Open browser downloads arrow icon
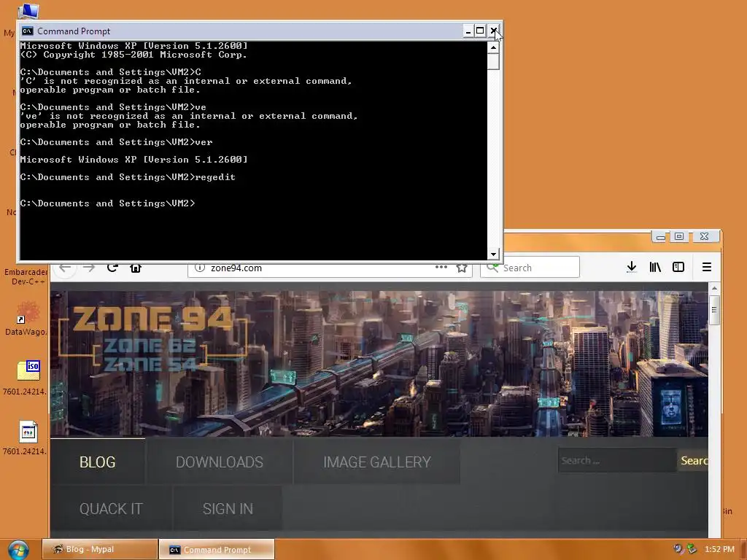The height and width of the screenshot is (560, 747). click(x=632, y=267)
